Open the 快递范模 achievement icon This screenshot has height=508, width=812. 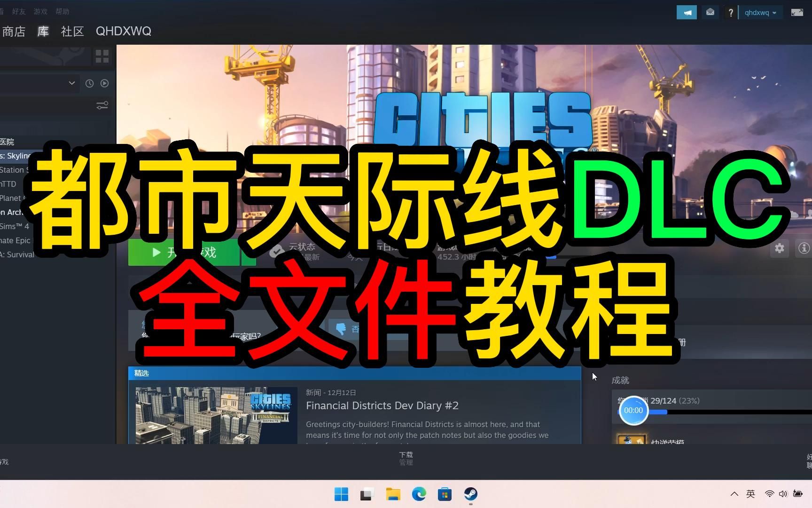point(631,439)
